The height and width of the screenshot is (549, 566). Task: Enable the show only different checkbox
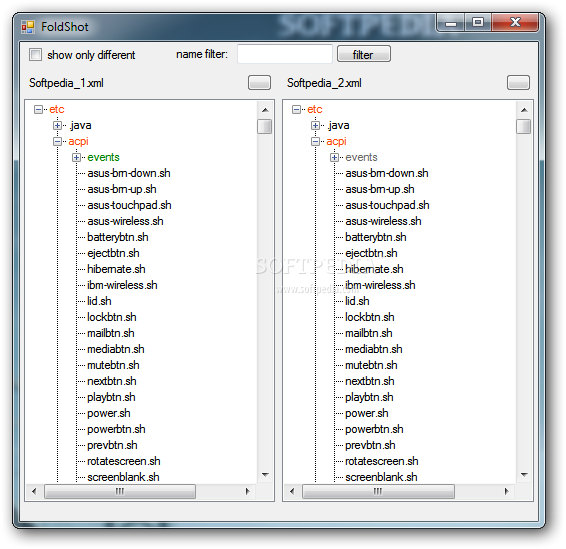point(35,55)
